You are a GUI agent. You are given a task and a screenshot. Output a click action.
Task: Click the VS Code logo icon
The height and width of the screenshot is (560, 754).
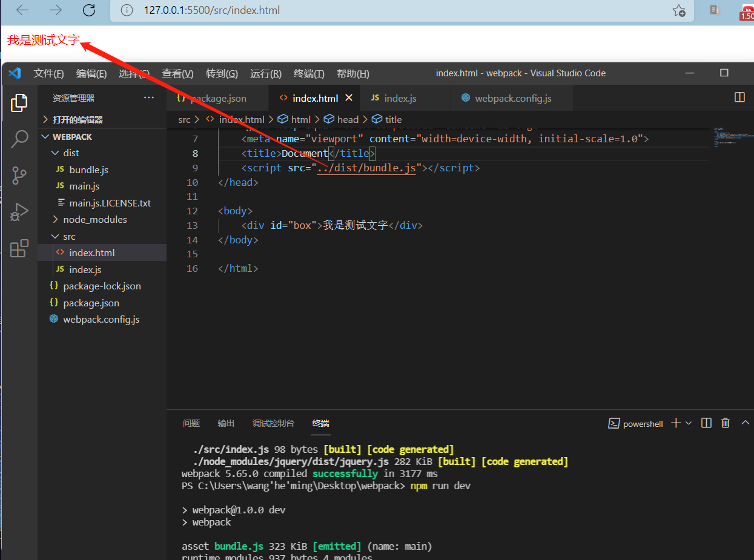tap(15, 73)
